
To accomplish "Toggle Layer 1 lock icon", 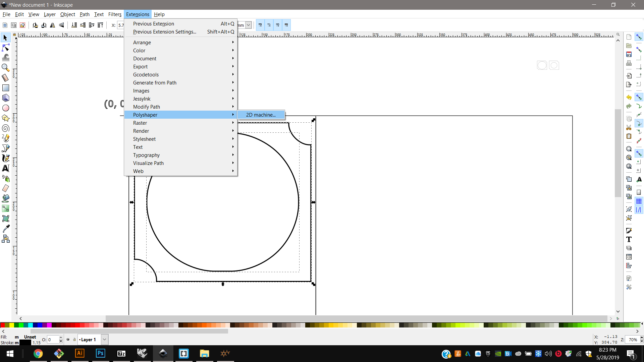I will [74, 340].
